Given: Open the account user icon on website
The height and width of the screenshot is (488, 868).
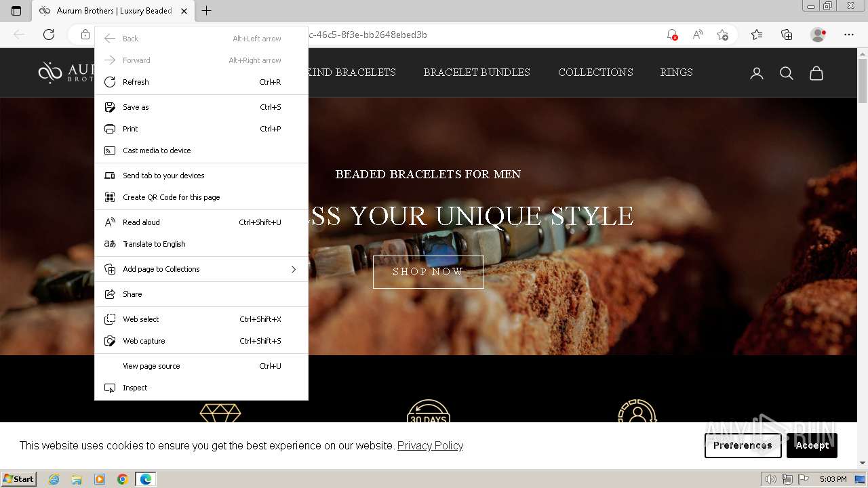Looking at the screenshot, I should click(x=757, y=73).
